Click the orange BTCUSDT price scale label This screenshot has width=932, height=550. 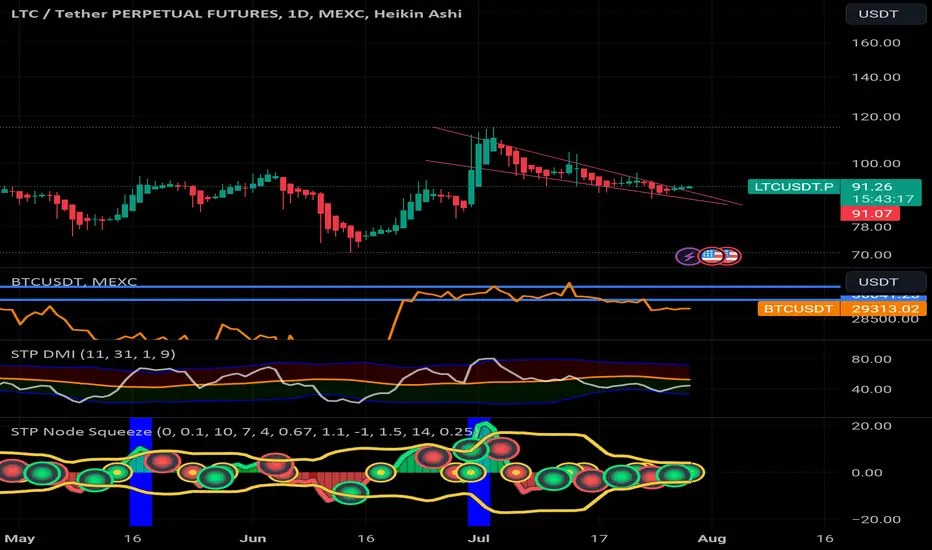pyautogui.click(x=798, y=309)
